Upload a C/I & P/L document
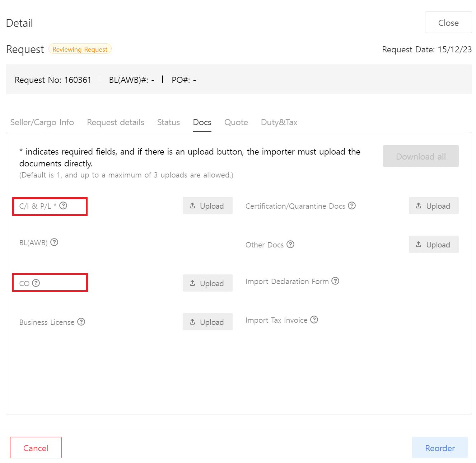The image size is (476, 463). (x=207, y=205)
